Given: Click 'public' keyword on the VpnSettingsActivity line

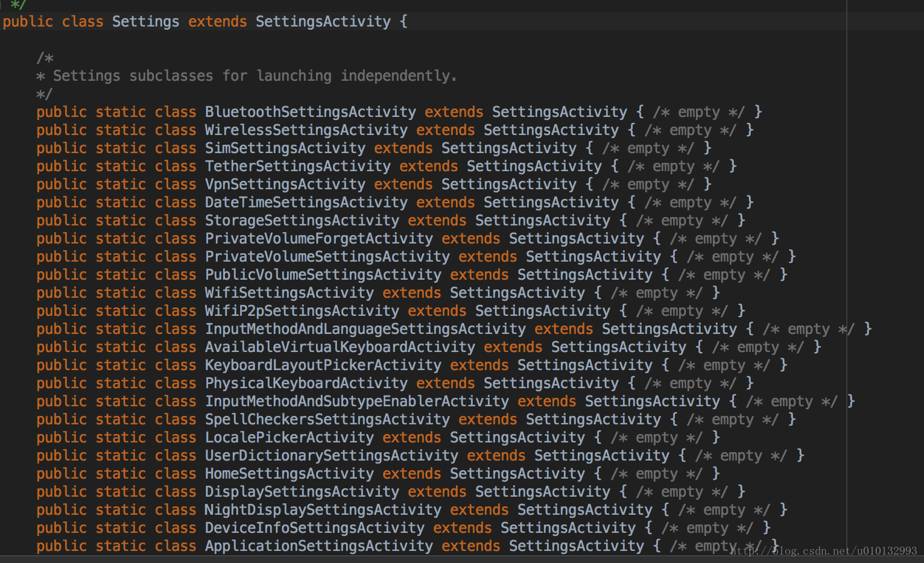Looking at the screenshot, I should click(62, 184).
